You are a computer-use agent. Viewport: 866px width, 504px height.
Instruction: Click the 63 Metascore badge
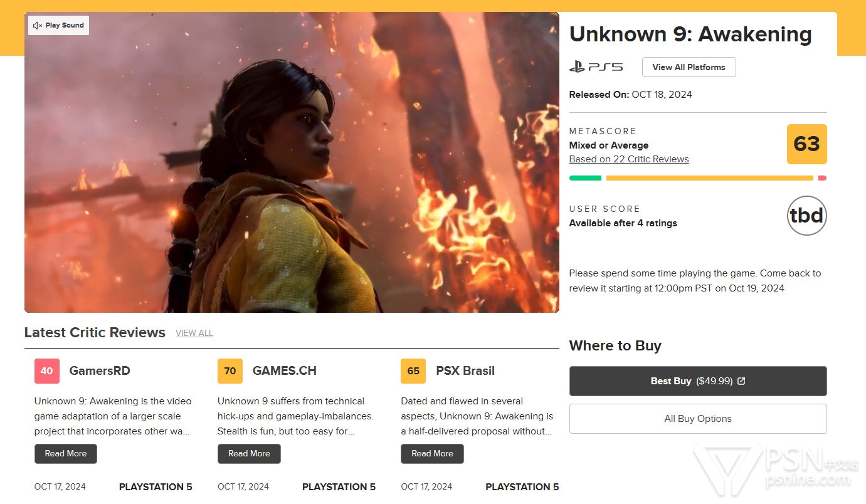[x=806, y=144]
